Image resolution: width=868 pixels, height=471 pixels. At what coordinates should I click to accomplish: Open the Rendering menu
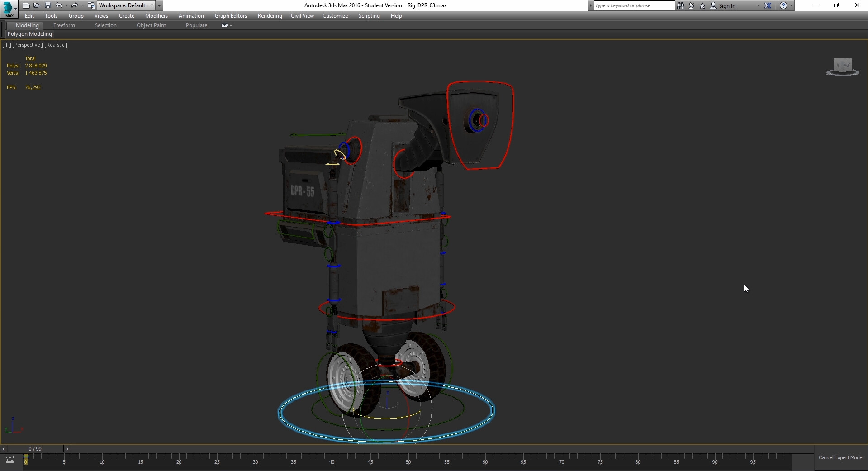(x=270, y=16)
